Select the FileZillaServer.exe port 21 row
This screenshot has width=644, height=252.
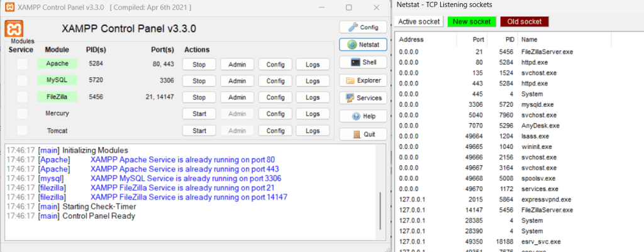tap(519, 52)
